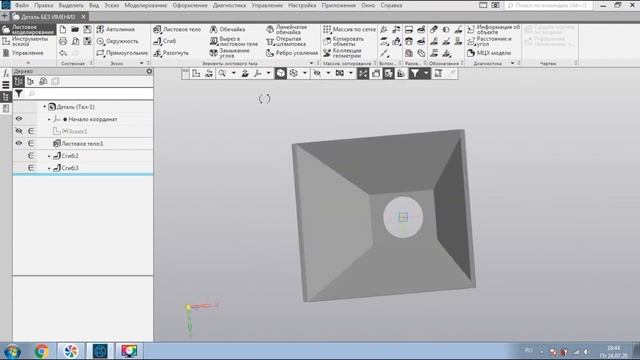This screenshot has width=640, height=360.
Task: Activate the Сгиб bend tool
Action: [164, 41]
